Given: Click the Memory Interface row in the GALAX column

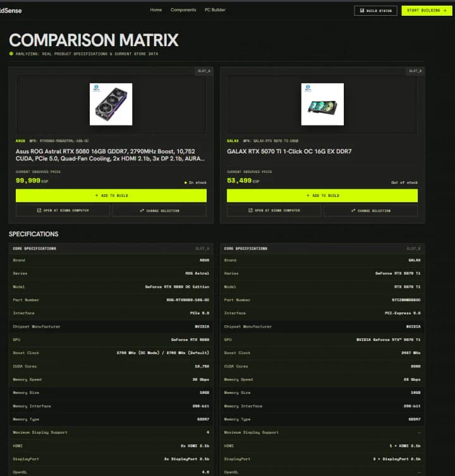Looking at the screenshot, I should pos(322,406).
